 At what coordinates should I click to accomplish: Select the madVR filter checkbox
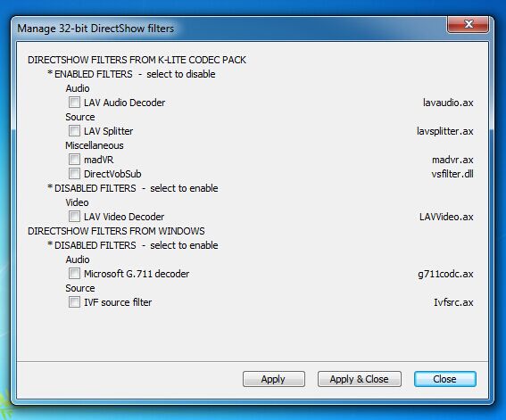tap(74, 160)
